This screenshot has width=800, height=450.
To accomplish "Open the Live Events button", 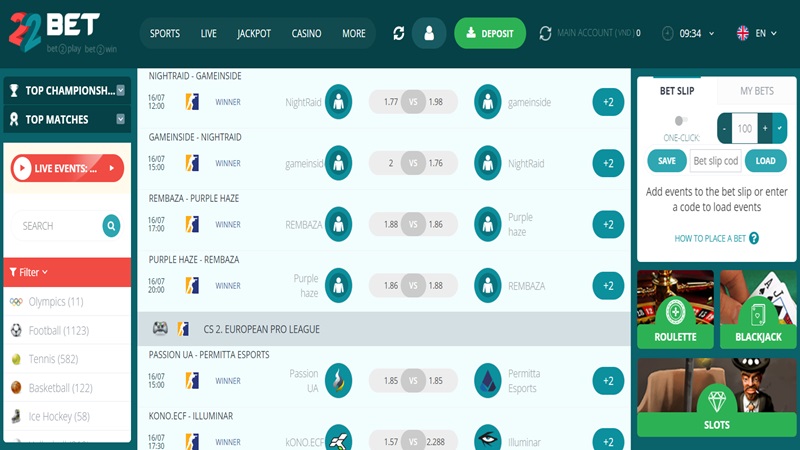I will click(x=67, y=168).
